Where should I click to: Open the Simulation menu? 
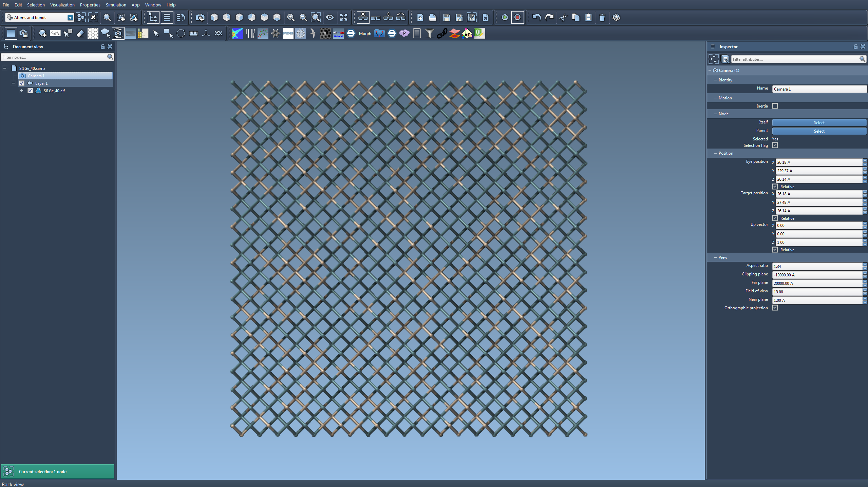coord(116,5)
